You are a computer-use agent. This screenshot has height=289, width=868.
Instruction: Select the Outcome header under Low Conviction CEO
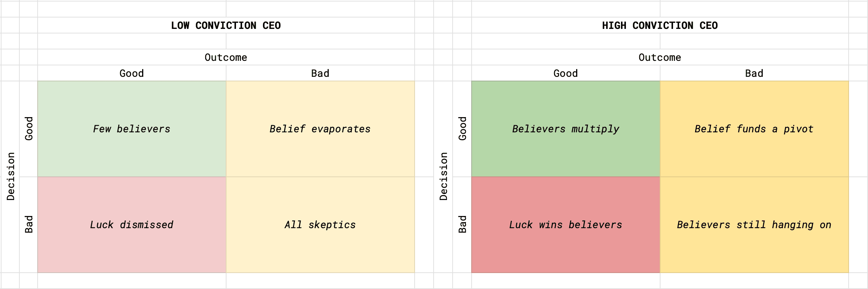point(226,57)
